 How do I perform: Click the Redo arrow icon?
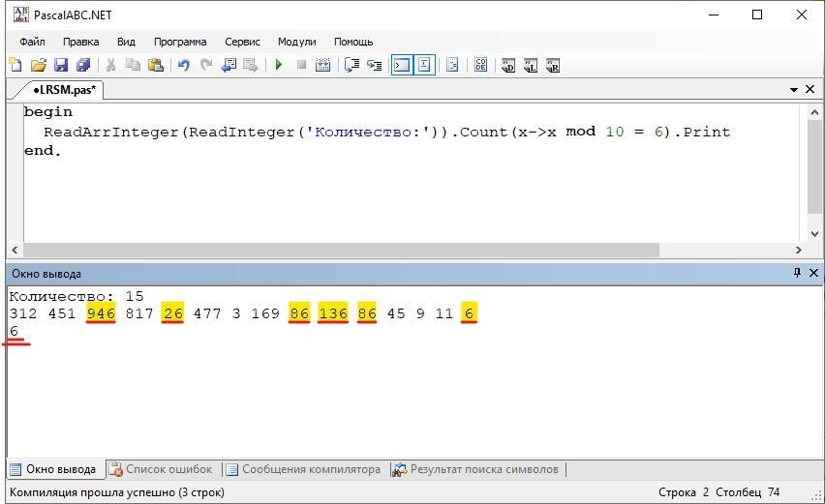pos(206,65)
